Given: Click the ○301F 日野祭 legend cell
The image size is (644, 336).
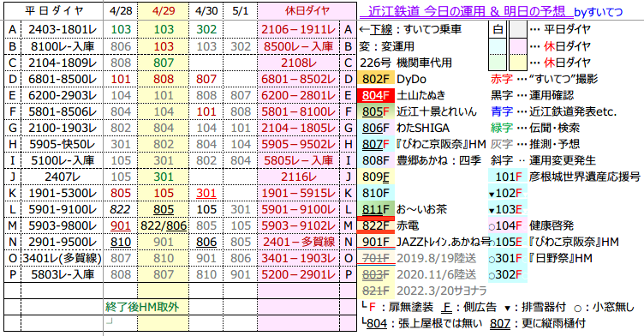Looking at the screenshot, I should [509, 258].
